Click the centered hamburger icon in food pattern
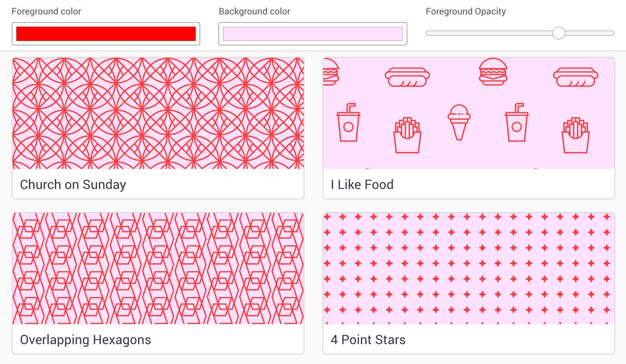The height and width of the screenshot is (364, 626). pos(493,72)
